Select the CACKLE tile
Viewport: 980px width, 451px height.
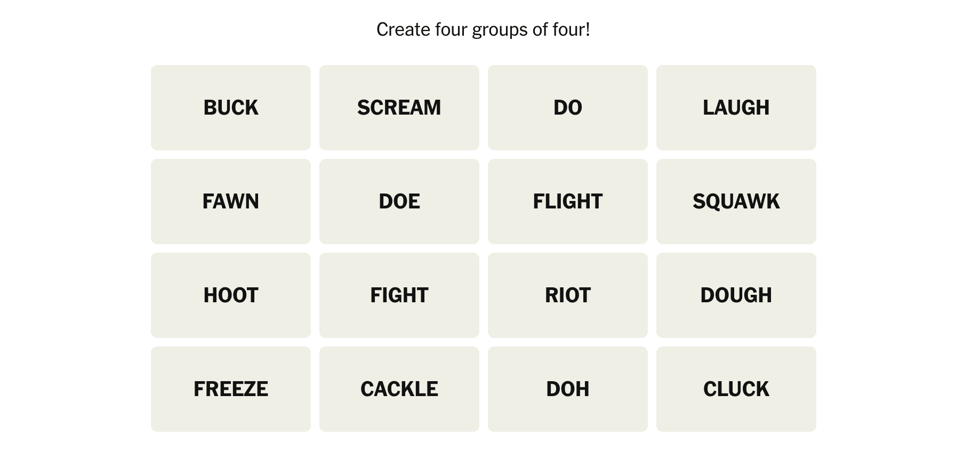(x=399, y=389)
